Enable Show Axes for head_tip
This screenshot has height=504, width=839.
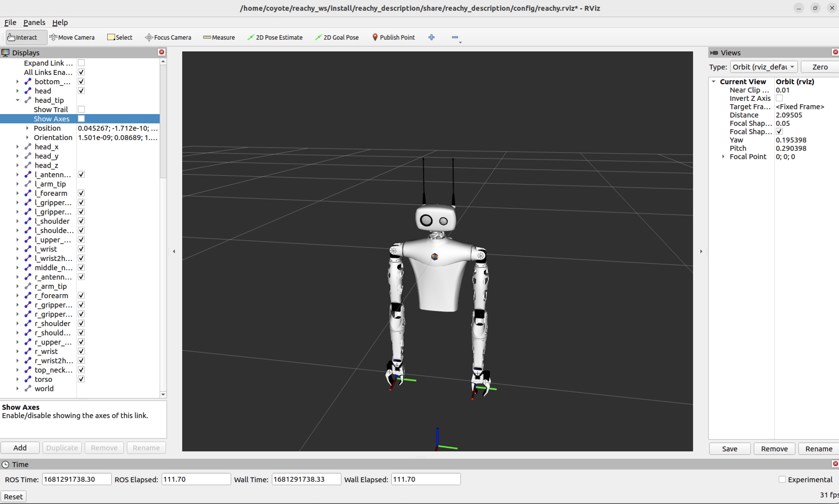81,118
